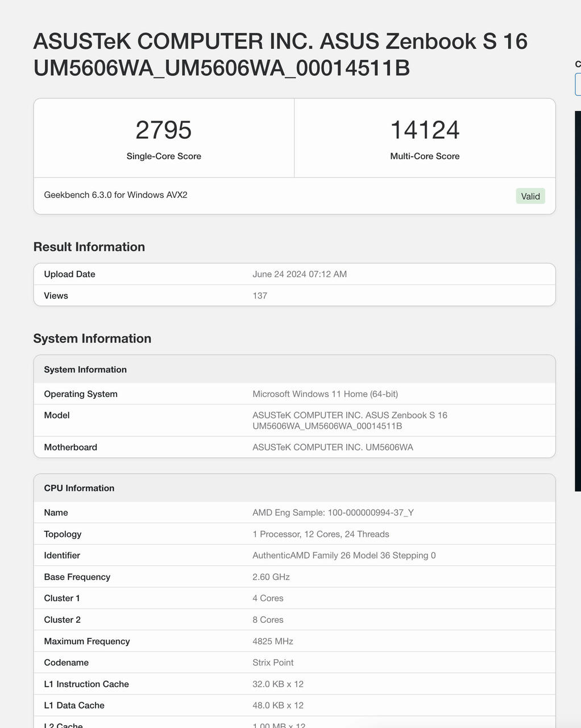Click the "Views" row label
581x728 pixels.
pos(56,296)
